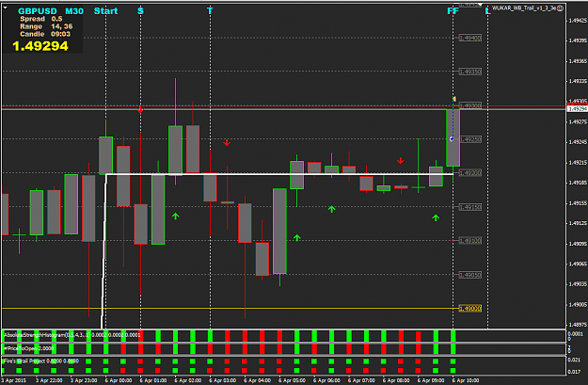
Task: Select the red down arrow on the S vertical line
Action: tap(140, 109)
